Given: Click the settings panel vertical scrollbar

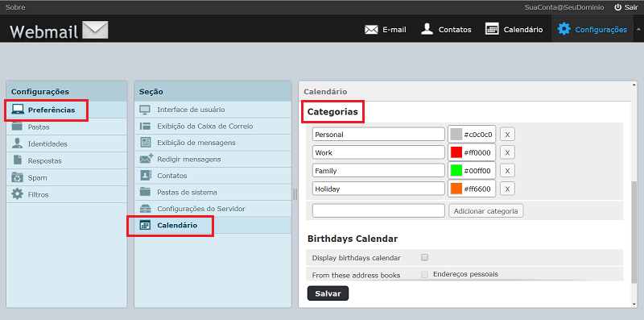Looking at the screenshot, I should click(x=634, y=231).
